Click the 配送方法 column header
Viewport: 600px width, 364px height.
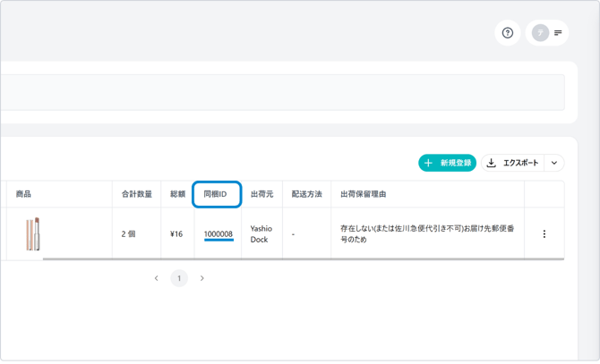tap(306, 194)
